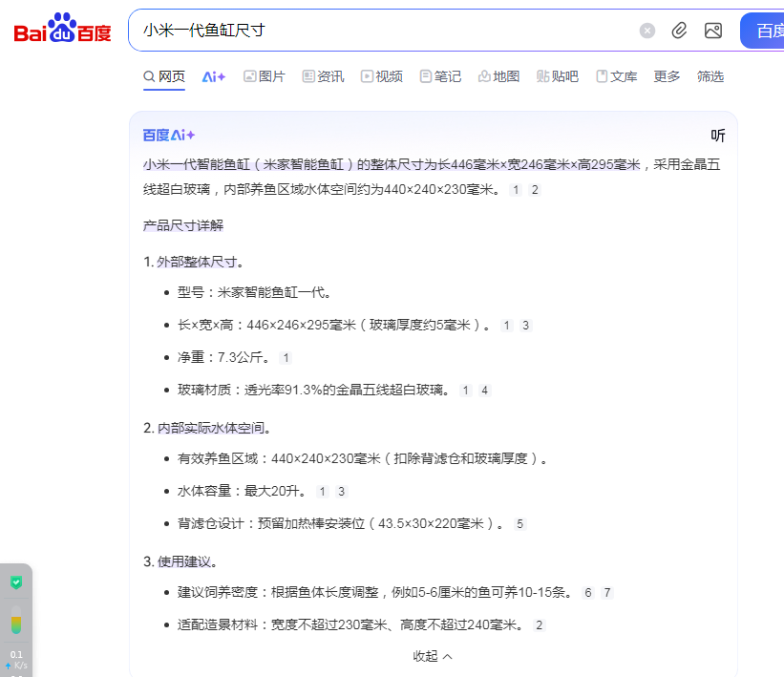784x677 pixels.
Task: Open citation 6 on 建议饲养密度 line
Action: click(588, 593)
